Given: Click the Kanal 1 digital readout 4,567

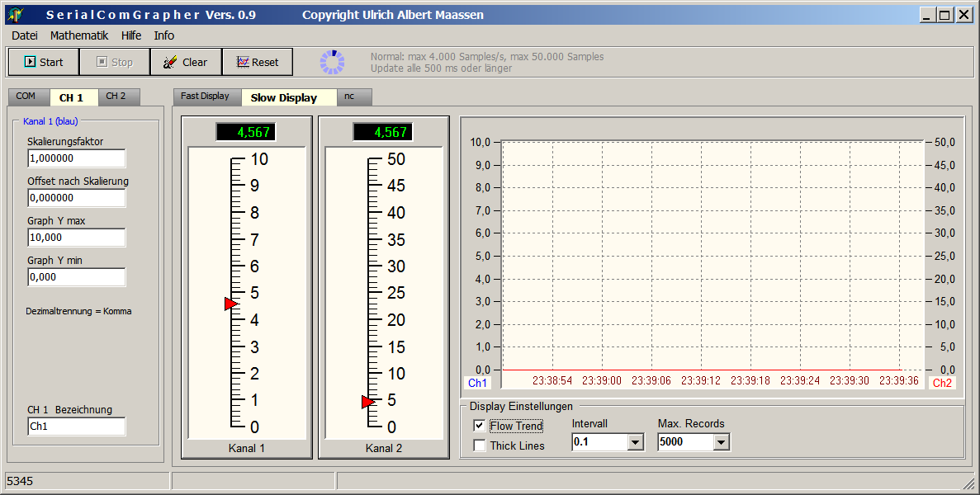Looking at the screenshot, I should click(x=246, y=132).
